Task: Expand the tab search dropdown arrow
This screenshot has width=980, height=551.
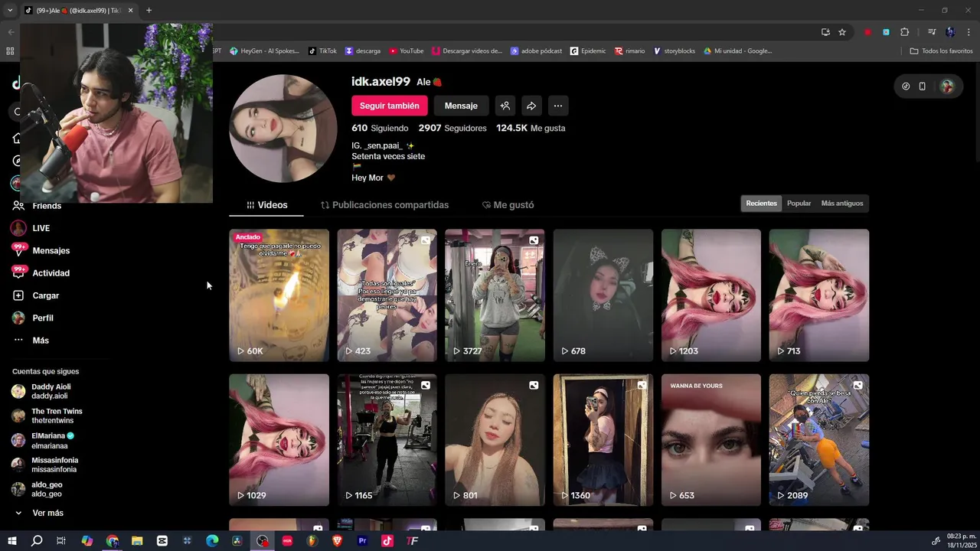Action: [10, 10]
